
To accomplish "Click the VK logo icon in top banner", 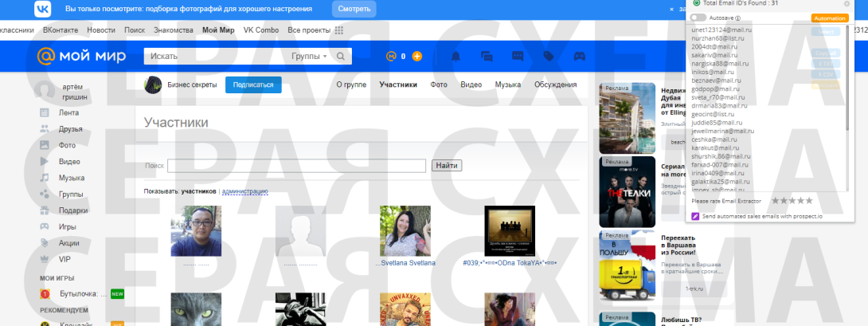I will 43,9.
